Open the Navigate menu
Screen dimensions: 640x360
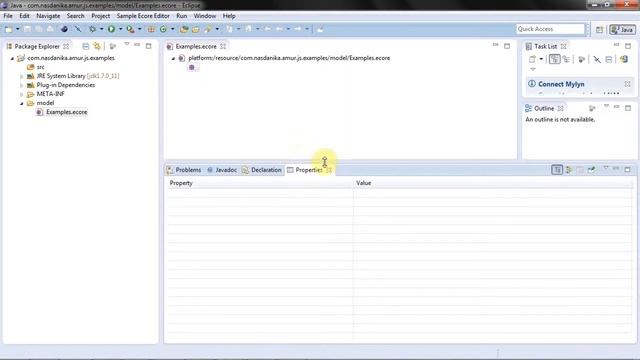point(48,16)
